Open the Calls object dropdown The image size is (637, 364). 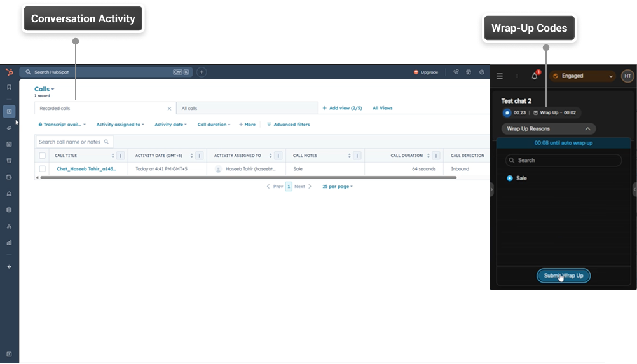45,89
